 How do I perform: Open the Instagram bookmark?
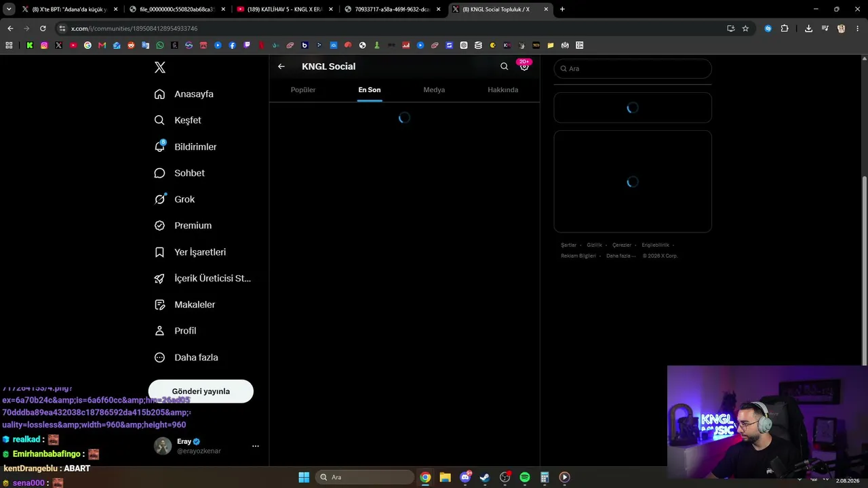(44, 45)
